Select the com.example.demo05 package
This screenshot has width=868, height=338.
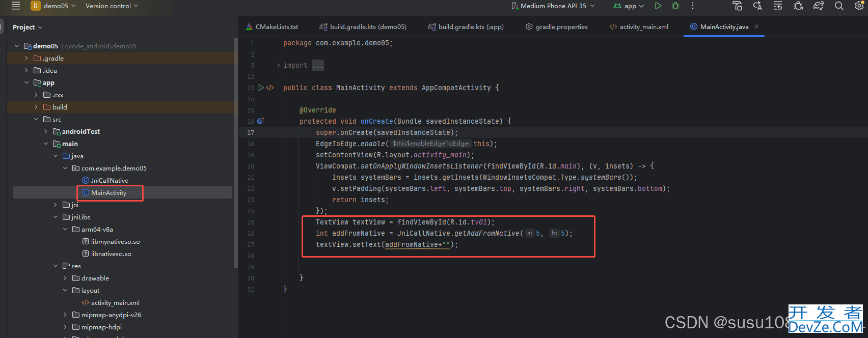pos(114,168)
